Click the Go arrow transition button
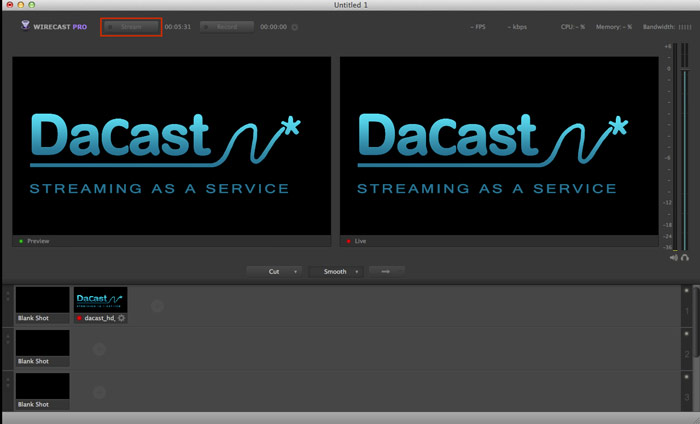Image resolution: width=700 pixels, height=424 pixels. coord(387,271)
